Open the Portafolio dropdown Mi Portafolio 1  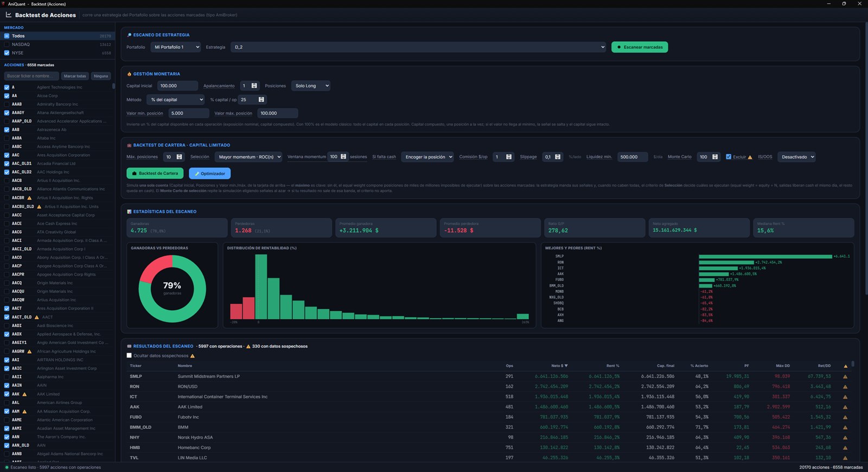click(176, 47)
